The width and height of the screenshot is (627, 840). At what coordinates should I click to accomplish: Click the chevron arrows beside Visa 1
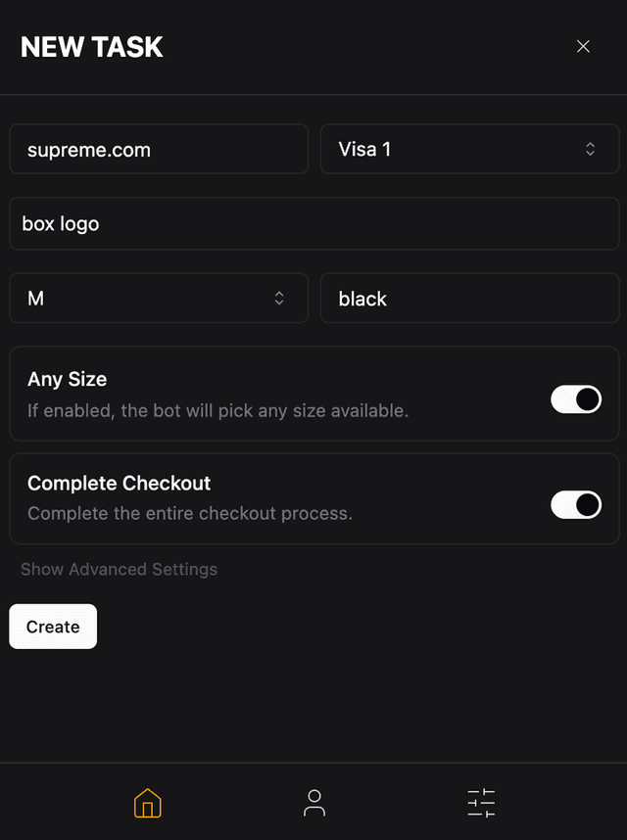tap(590, 149)
